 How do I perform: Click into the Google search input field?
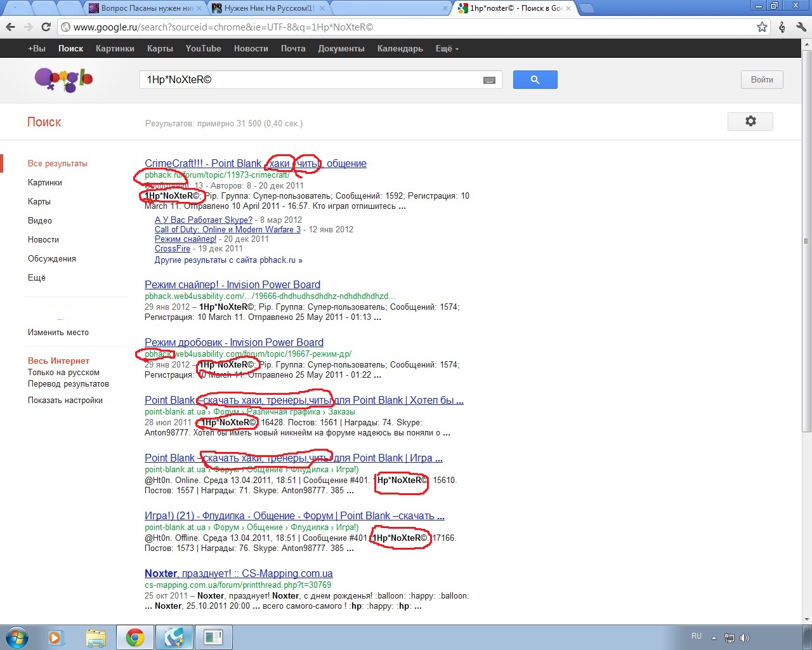pos(311,80)
